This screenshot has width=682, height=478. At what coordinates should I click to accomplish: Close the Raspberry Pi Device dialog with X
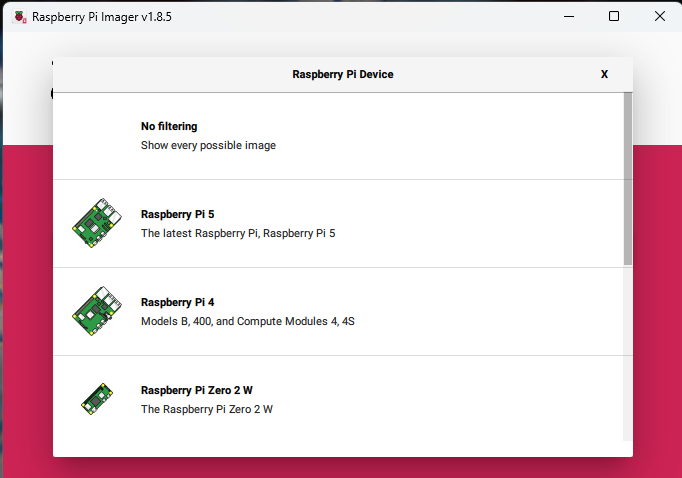604,74
